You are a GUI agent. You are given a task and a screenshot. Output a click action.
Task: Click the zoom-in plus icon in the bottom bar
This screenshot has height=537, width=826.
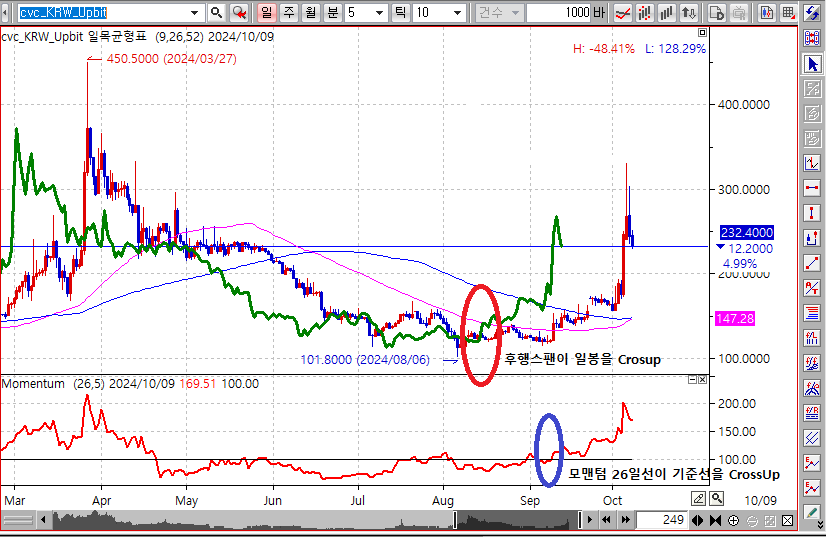pos(734,521)
